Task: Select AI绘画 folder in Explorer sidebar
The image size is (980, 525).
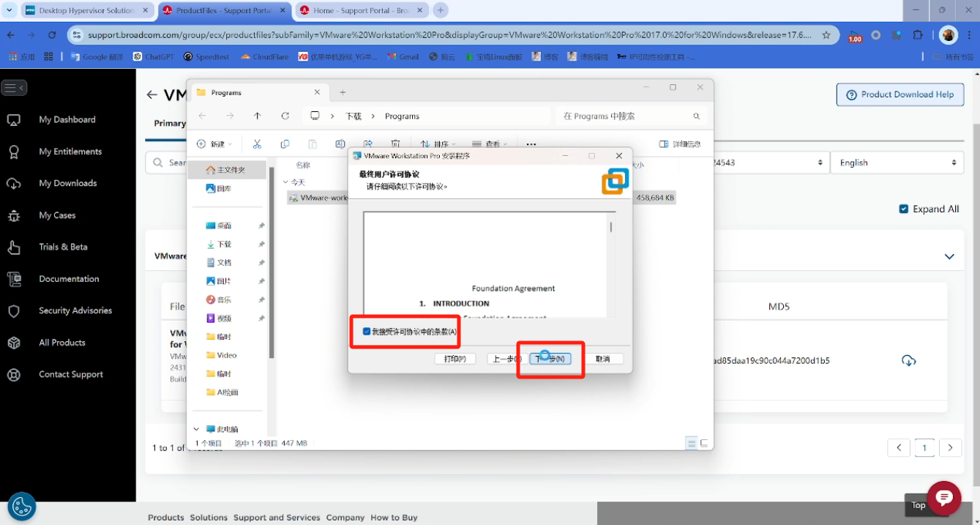Action: pos(222,392)
